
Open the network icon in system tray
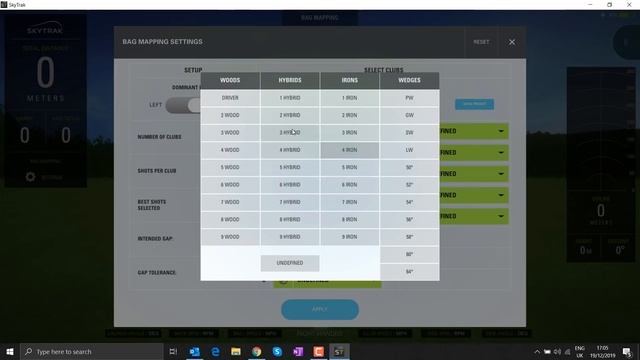567,352
